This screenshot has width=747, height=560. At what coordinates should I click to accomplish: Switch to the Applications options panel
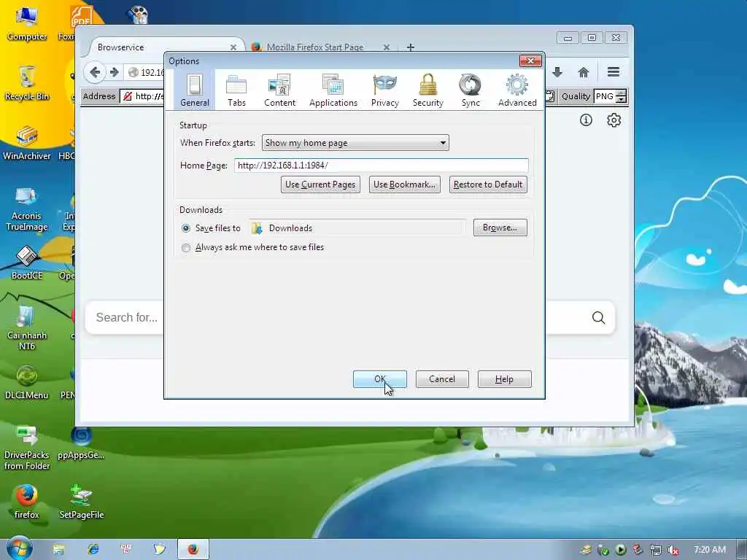[x=333, y=90]
